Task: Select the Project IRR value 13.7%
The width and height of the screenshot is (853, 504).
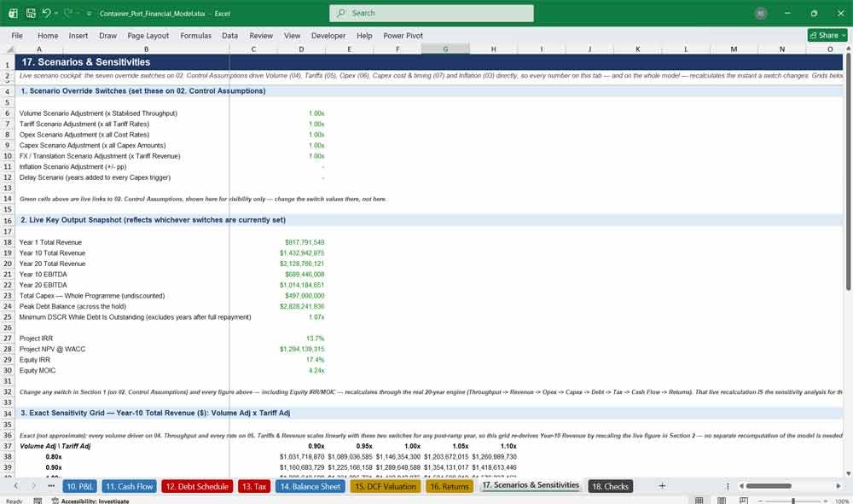Action: point(301,339)
